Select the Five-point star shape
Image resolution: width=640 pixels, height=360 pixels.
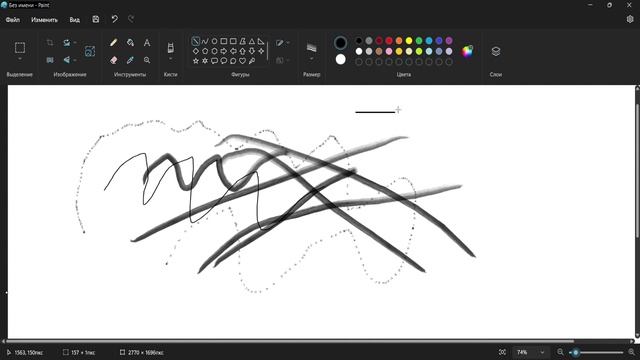196,61
